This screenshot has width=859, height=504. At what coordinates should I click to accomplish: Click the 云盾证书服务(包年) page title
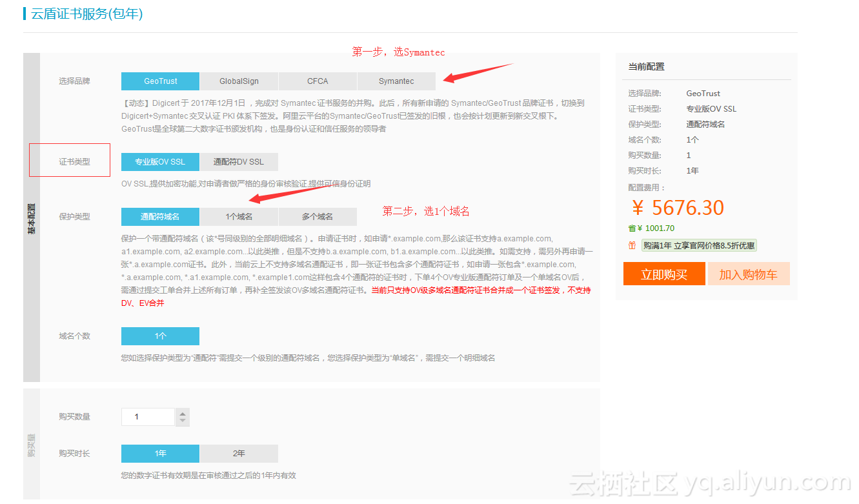[87, 14]
